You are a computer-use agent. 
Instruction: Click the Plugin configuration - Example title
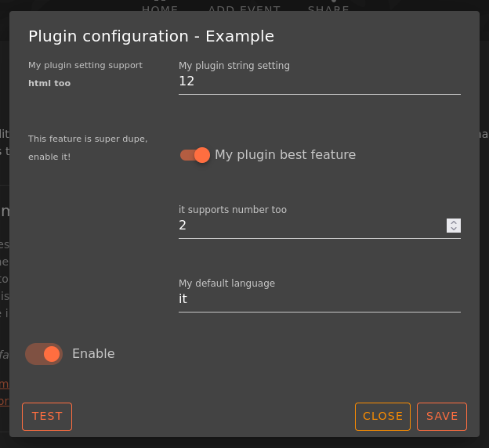coord(151,36)
